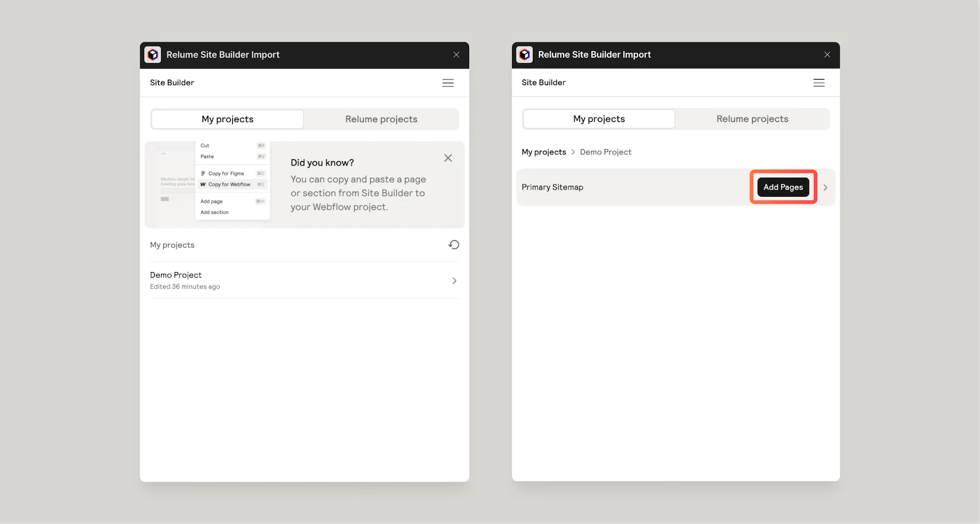Click the Relume logo in the right window
Viewport: 980px width, 524px height.
[x=524, y=55]
